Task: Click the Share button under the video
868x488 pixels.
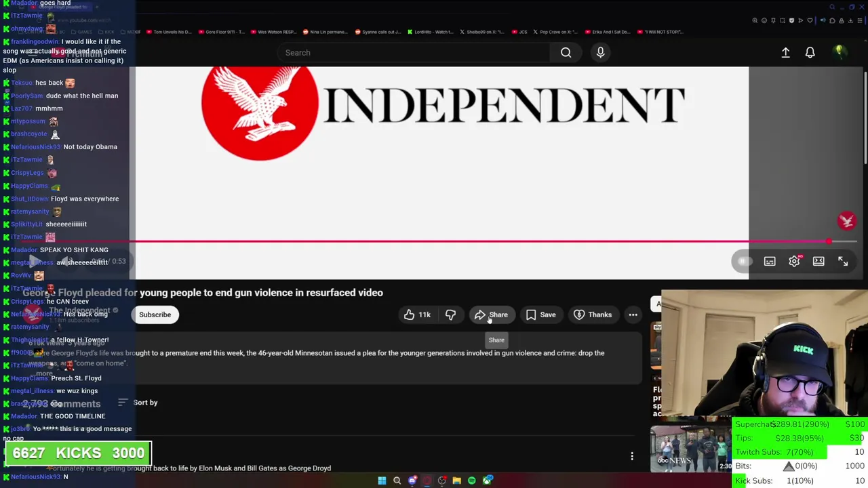Action: pos(492,314)
